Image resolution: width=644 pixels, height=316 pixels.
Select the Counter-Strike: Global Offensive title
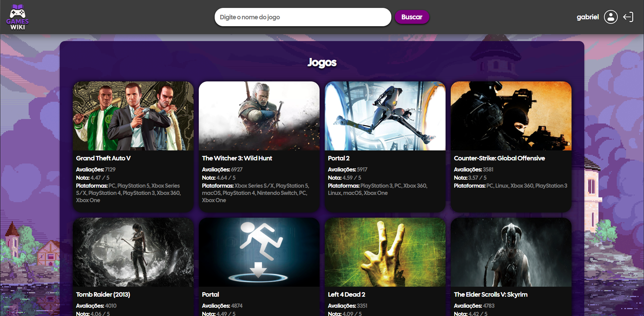tap(499, 158)
